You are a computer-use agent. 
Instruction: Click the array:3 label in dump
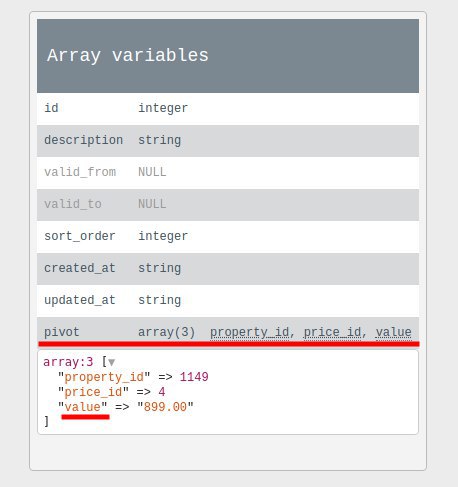coord(68,362)
